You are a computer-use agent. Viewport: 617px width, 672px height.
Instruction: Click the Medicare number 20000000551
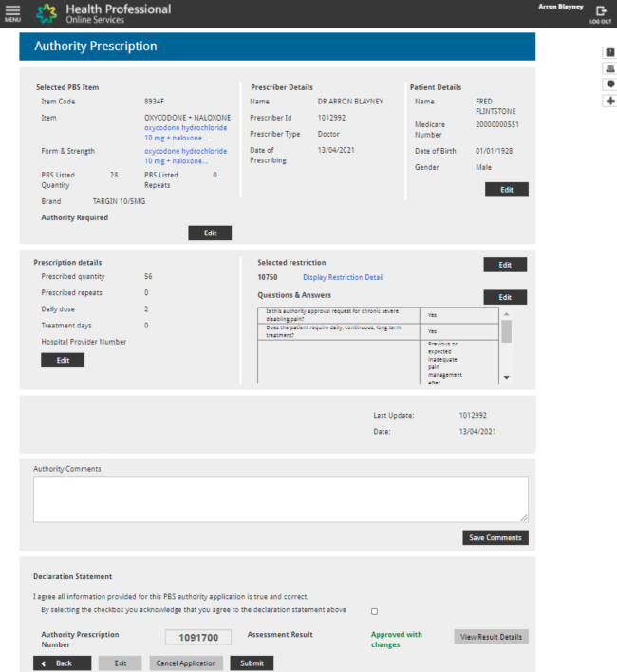(x=497, y=124)
